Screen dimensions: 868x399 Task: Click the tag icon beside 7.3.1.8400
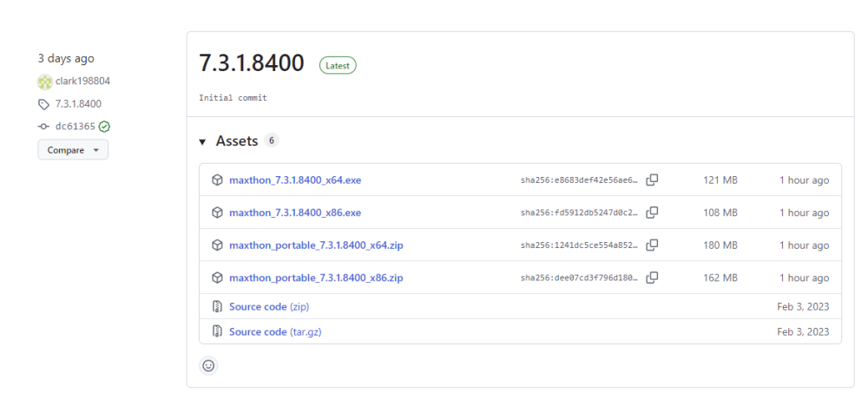(x=44, y=104)
